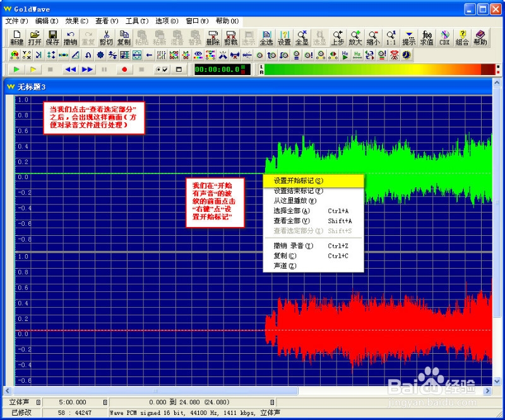
Task: Click the '0.000 到 24.080' selection text
Action: pos(189,402)
